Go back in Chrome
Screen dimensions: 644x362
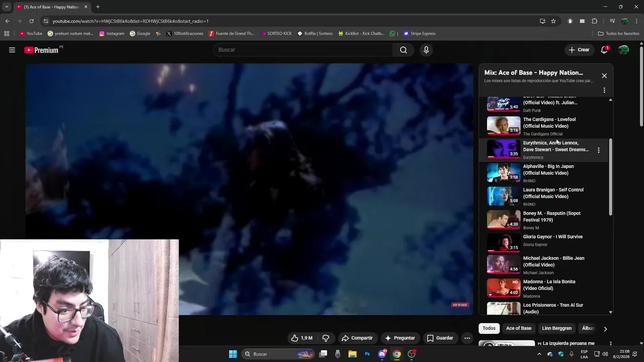7,21
